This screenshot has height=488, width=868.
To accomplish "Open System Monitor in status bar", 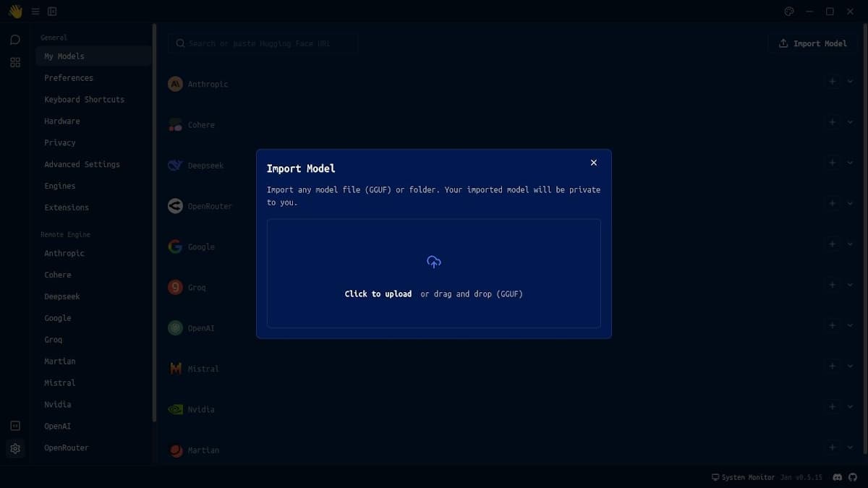I will click(743, 478).
